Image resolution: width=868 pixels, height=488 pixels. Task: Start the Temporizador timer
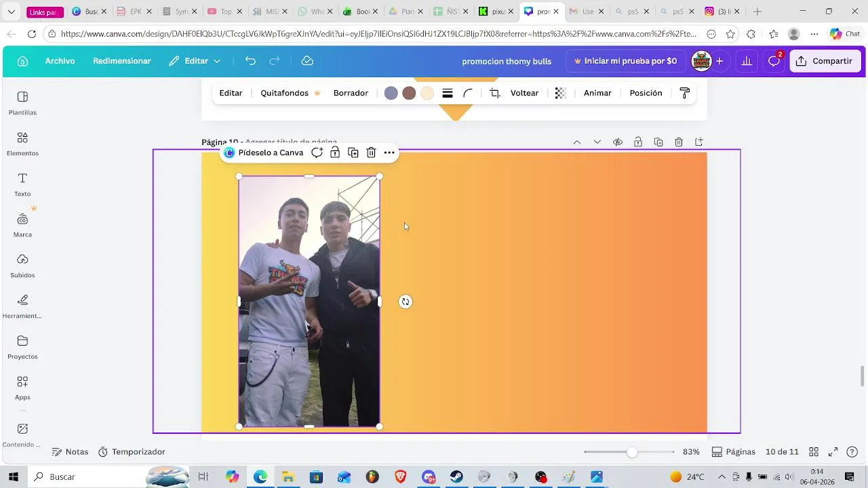point(132,452)
